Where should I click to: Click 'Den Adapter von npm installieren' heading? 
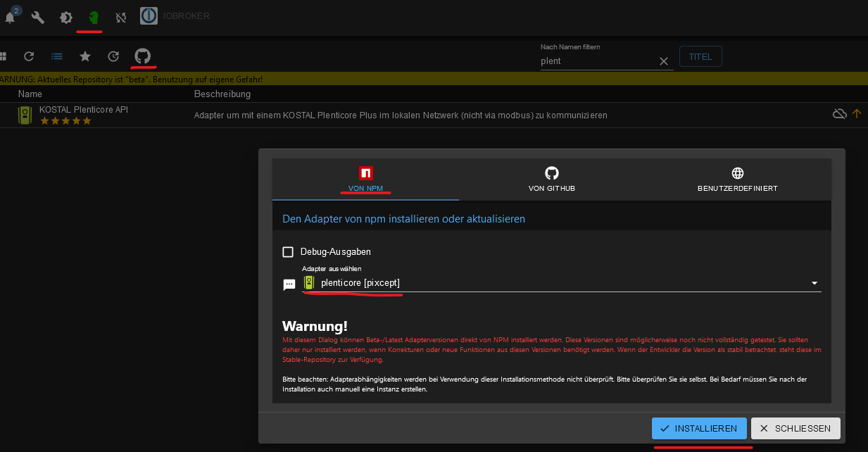pos(403,219)
